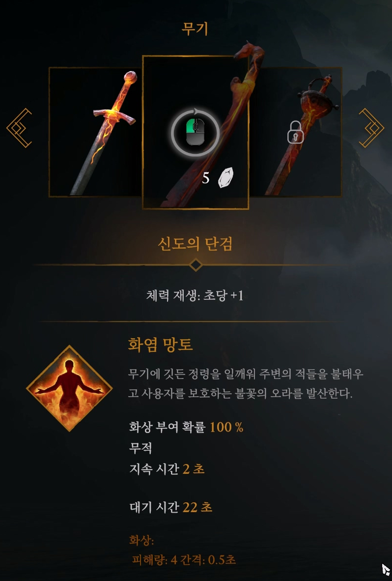Select the straight sword card on the left

point(95,132)
